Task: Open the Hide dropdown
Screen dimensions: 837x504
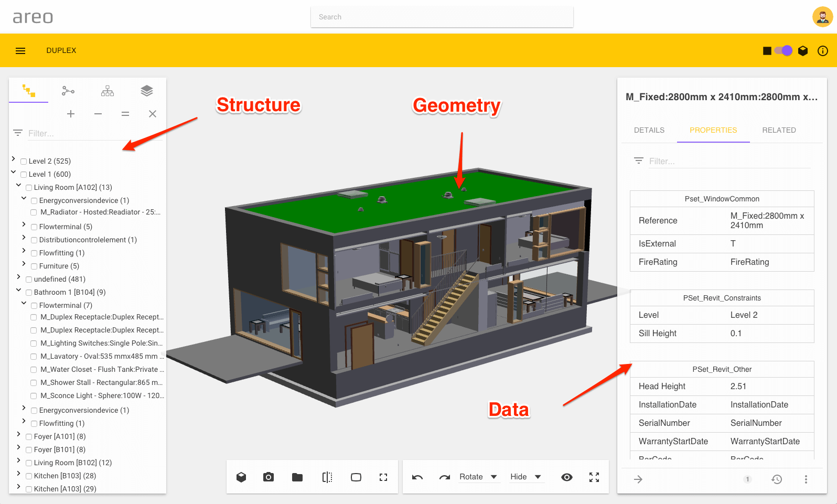Action: 525,477
